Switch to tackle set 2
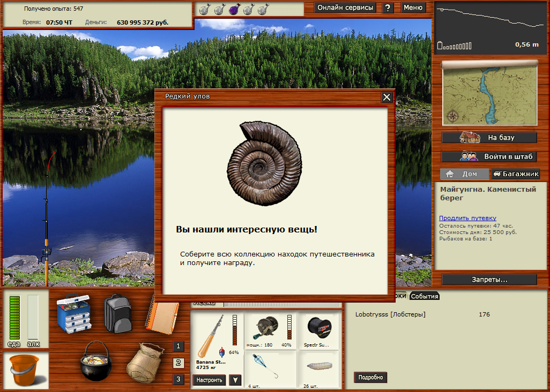Screen dimensions: 550x392 178,363
